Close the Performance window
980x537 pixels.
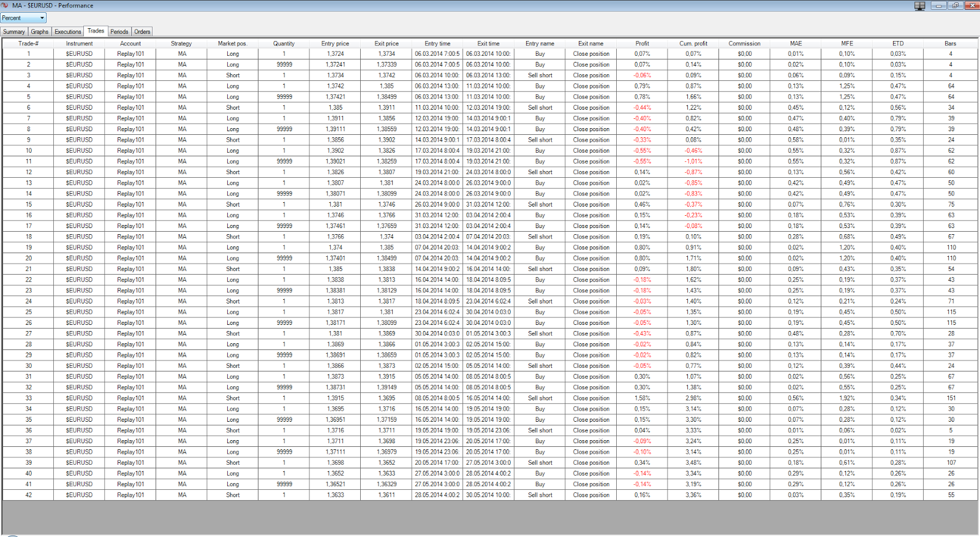972,6
